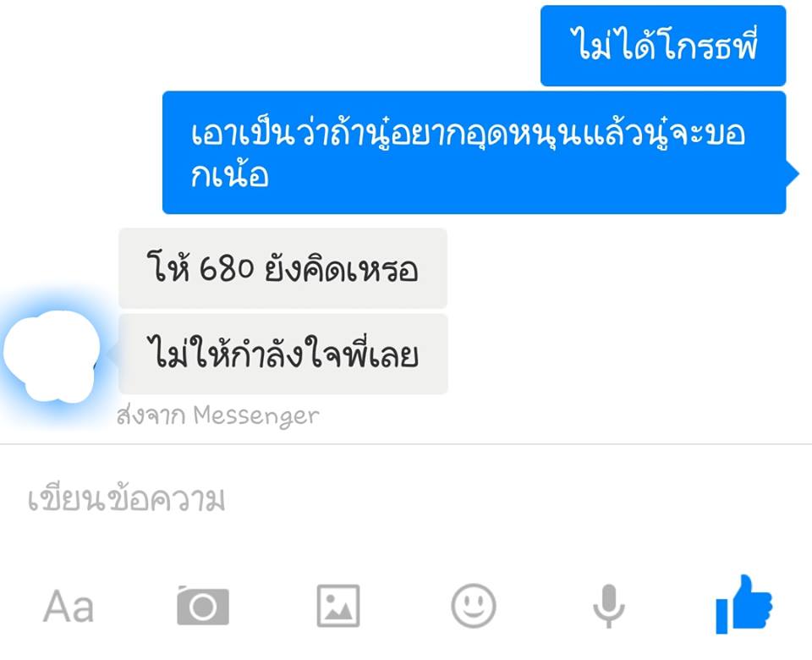
Task: Tap the word กเนื้อ on the blue bubble's second line
Action: (229, 173)
